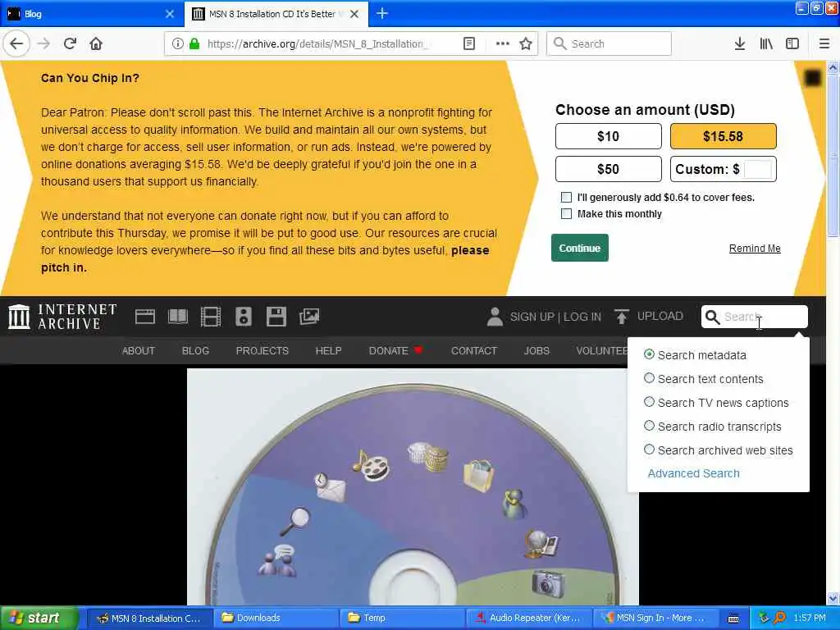Focus the Custom dollar amount field

click(x=757, y=169)
